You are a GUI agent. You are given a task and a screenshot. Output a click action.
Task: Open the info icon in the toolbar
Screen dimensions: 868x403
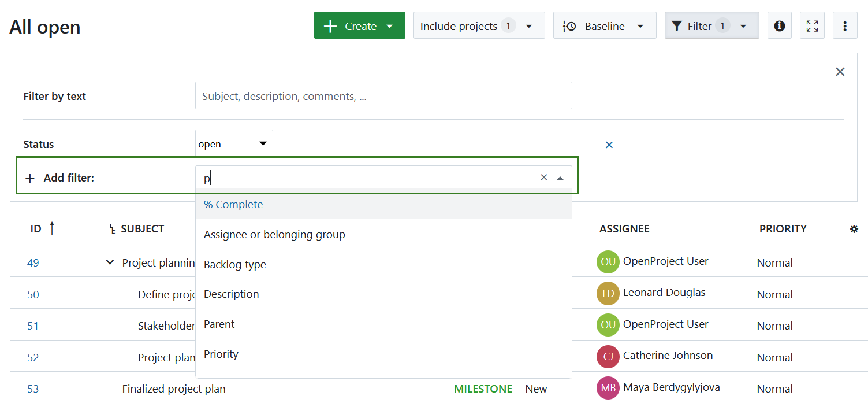coord(779,25)
